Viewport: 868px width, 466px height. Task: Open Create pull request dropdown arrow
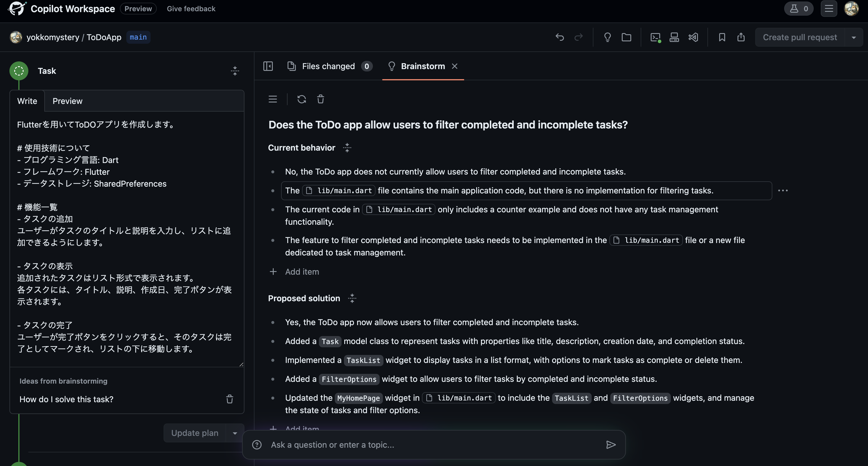click(x=854, y=37)
